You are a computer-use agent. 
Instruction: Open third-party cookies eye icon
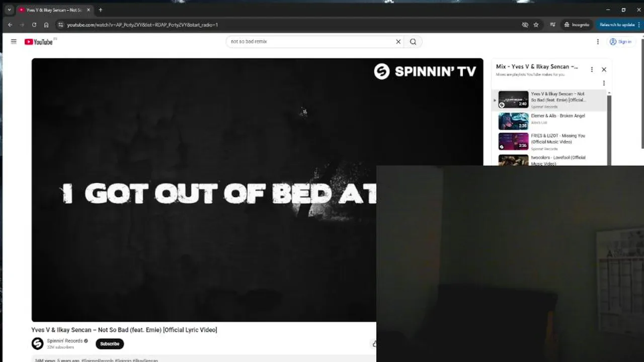click(x=525, y=25)
